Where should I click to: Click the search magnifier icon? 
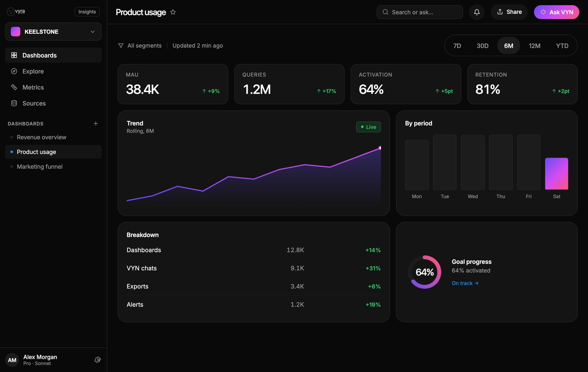point(385,12)
